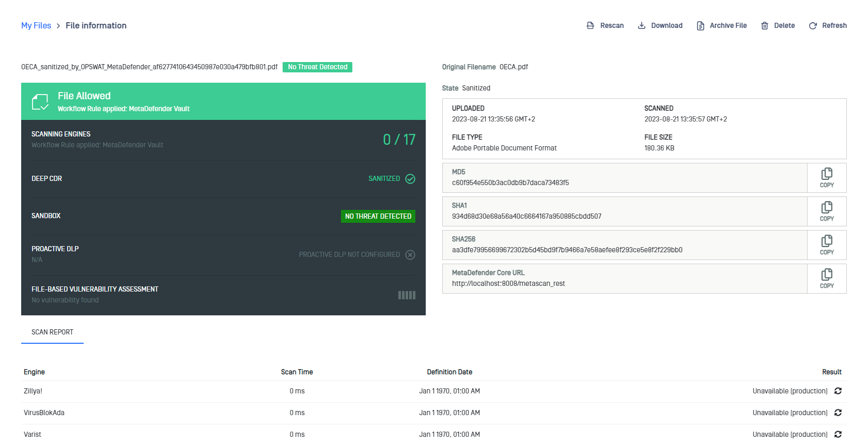Image resolution: width=868 pixels, height=442 pixels.
Task: Click the Rescan printer-style icon
Action: pyautogui.click(x=591, y=25)
